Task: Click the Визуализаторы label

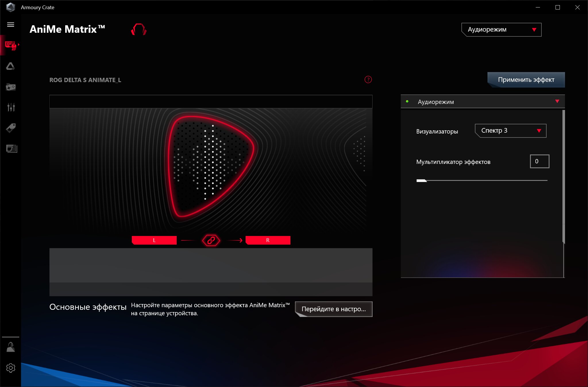Action: (x=437, y=131)
